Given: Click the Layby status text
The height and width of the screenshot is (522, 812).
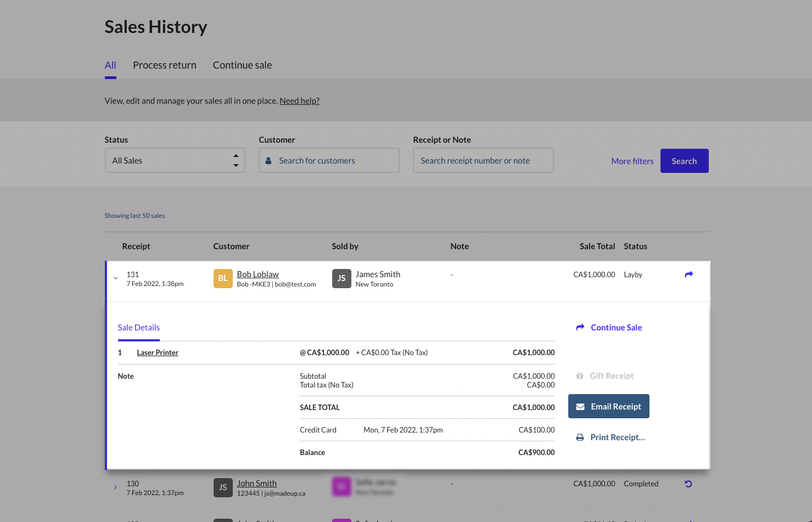Looking at the screenshot, I should point(633,274).
